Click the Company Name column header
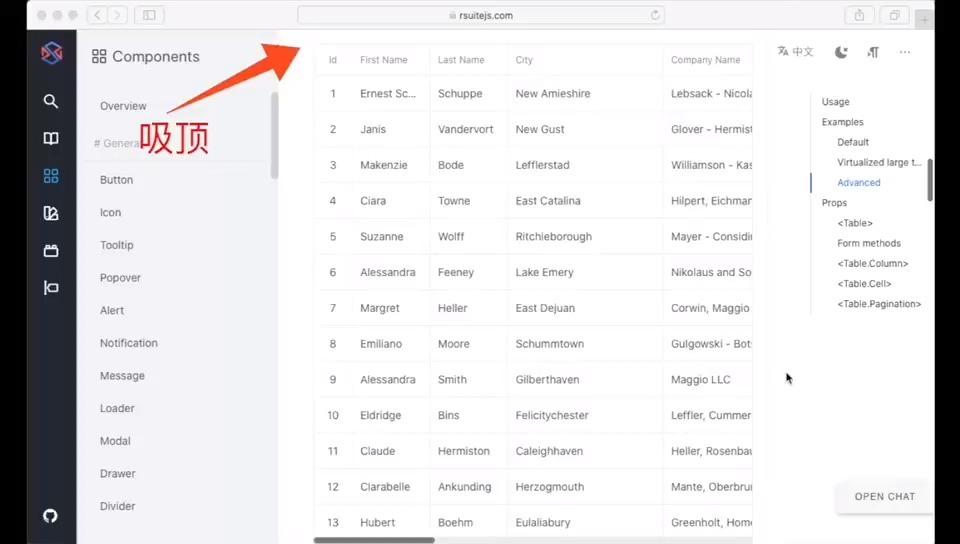Image resolution: width=960 pixels, height=544 pixels. [705, 60]
